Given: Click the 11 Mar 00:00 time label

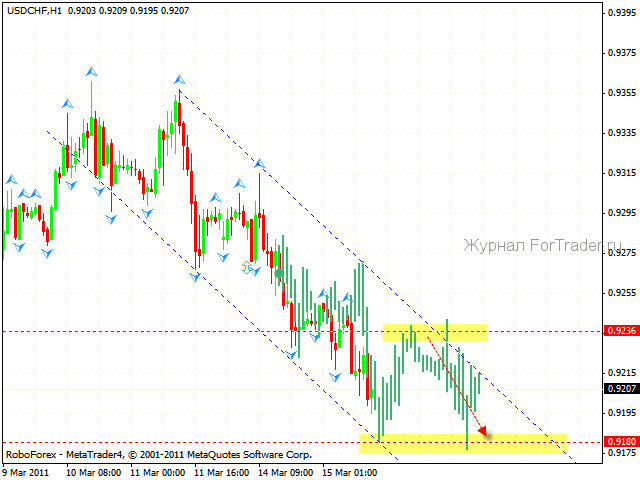Looking at the screenshot, I should click(158, 473).
